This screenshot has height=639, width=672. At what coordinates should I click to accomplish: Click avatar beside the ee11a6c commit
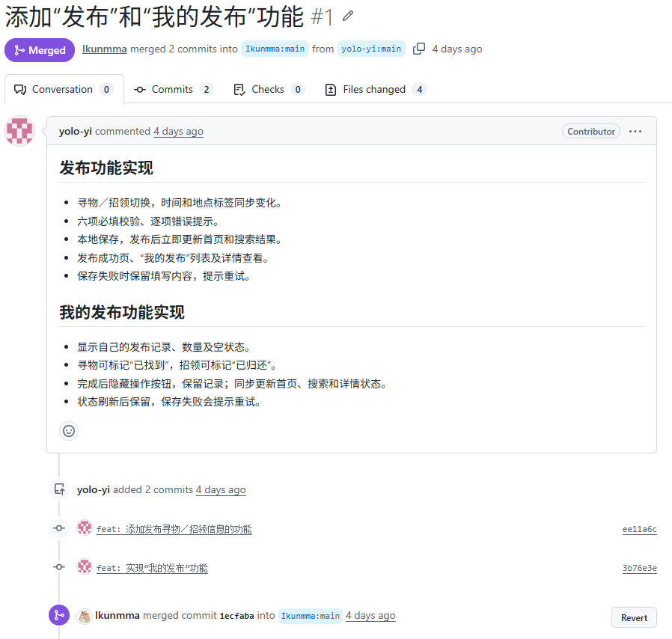(85, 528)
